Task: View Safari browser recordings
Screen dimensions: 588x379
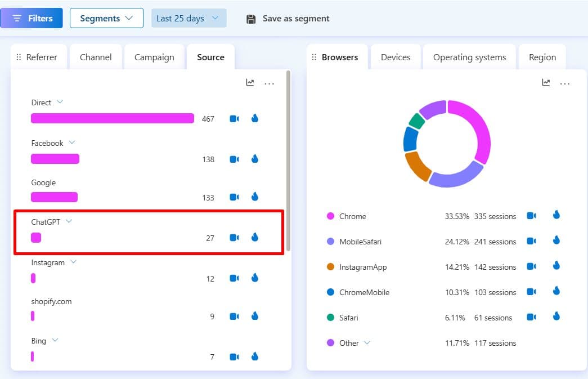Action: [531, 317]
